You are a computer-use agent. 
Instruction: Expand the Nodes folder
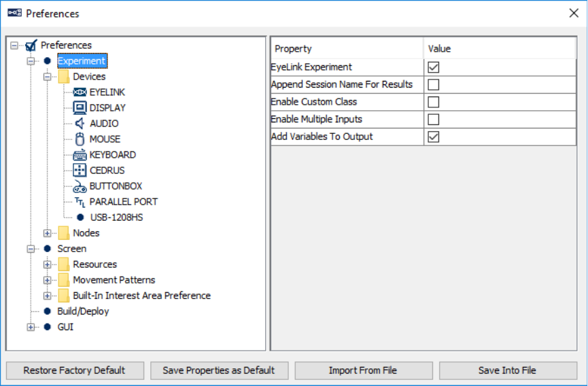coord(48,233)
